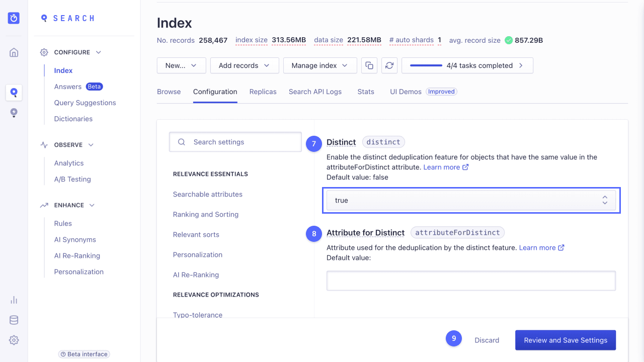Collapse the CONFIGURE section

click(x=71, y=52)
